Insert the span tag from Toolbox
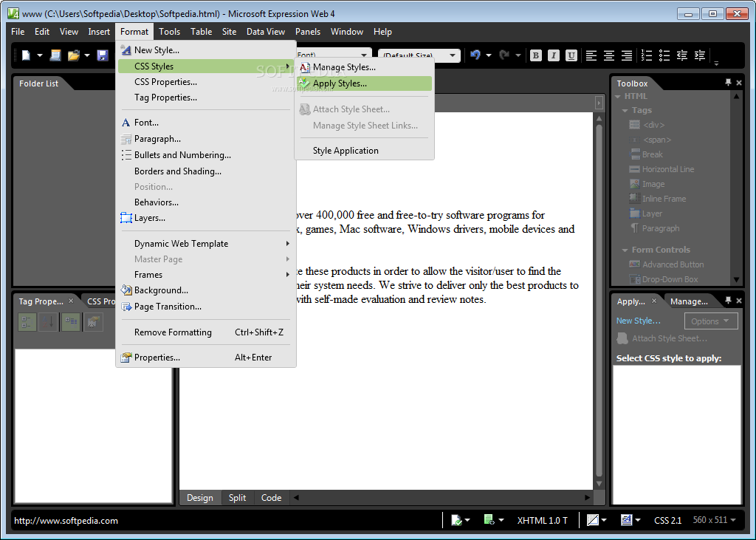The image size is (756, 540). pos(650,140)
